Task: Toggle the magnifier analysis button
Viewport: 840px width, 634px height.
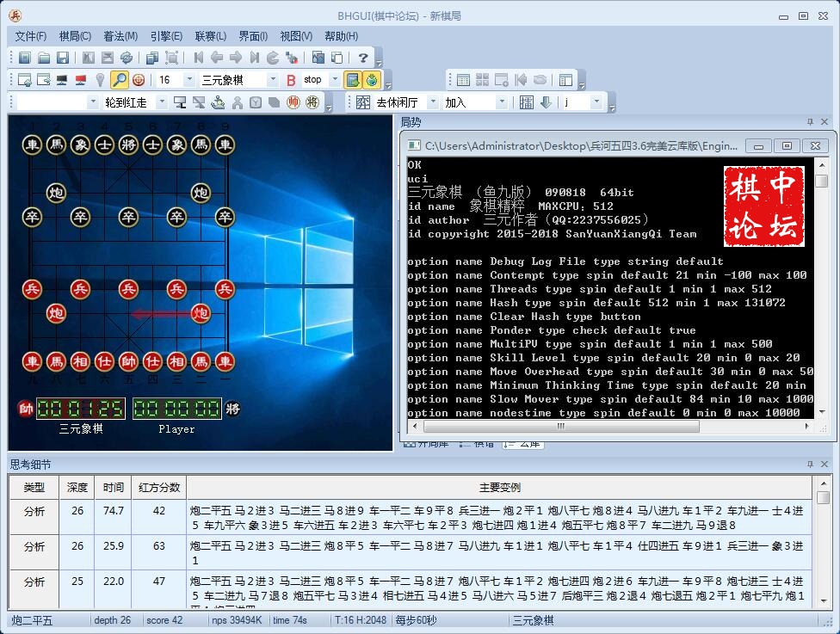Action: point(119,80)
